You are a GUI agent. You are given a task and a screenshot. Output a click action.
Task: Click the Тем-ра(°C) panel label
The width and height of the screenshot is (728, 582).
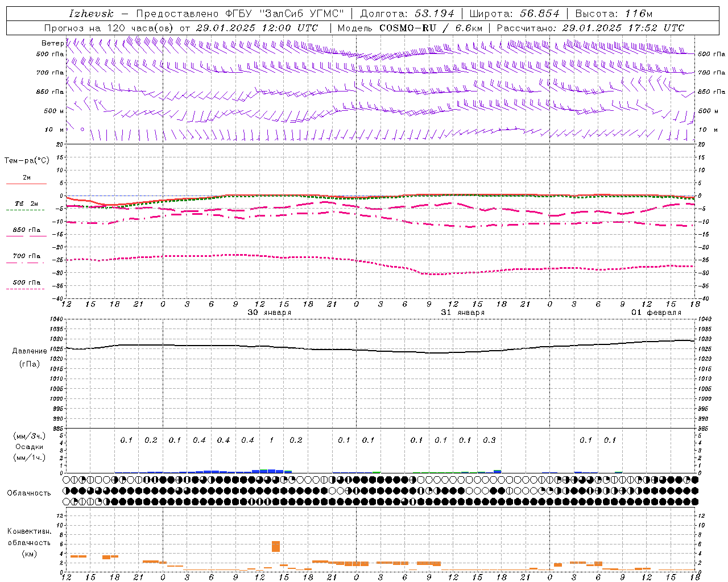coord(27,161)
